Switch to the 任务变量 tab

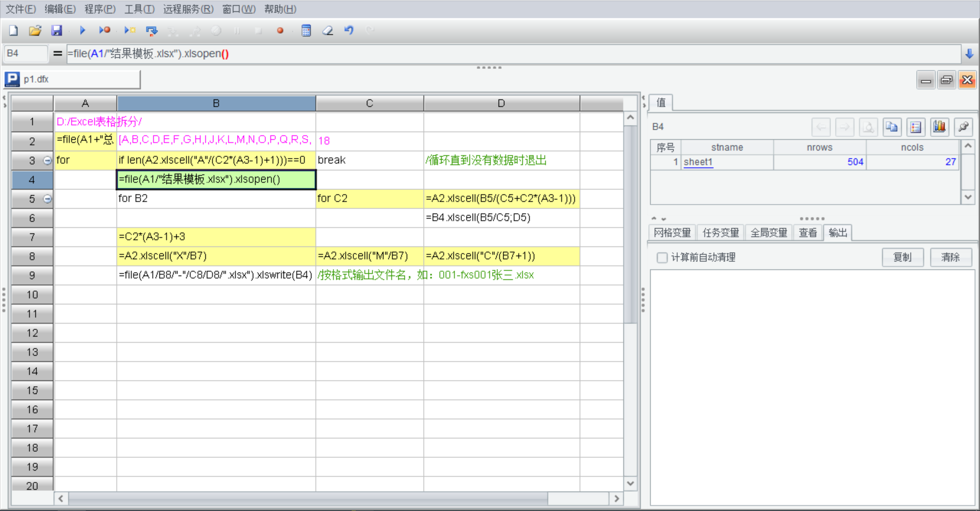click(720, 233)
